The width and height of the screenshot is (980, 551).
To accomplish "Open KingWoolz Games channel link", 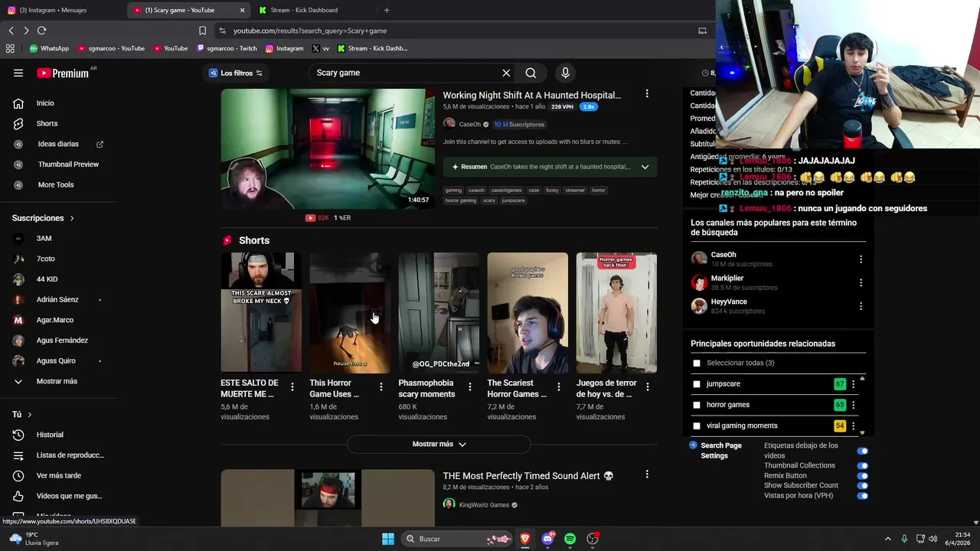I will [x=484, y=505].
